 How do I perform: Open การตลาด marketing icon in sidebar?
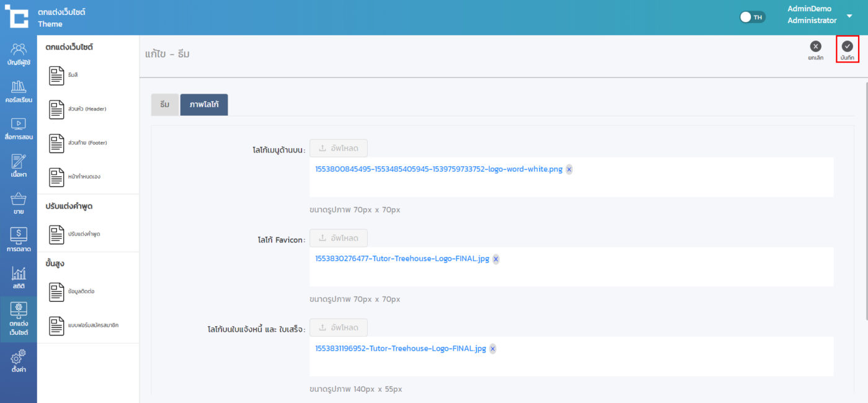pos(19,240)
